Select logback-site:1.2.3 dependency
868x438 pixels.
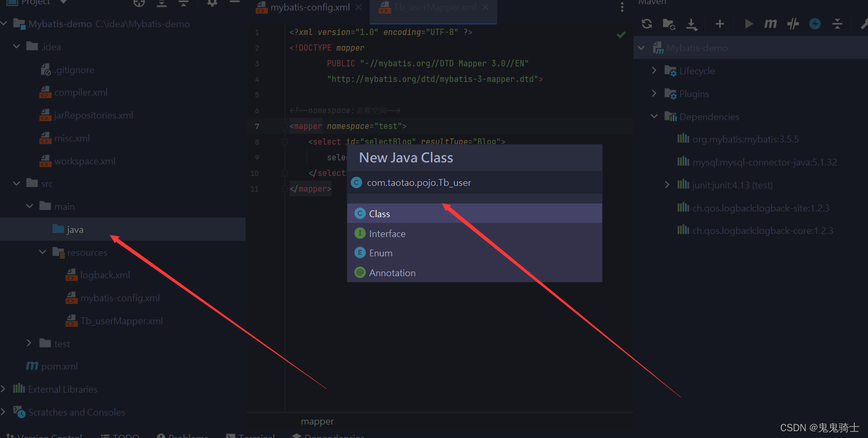click(754, 208)
